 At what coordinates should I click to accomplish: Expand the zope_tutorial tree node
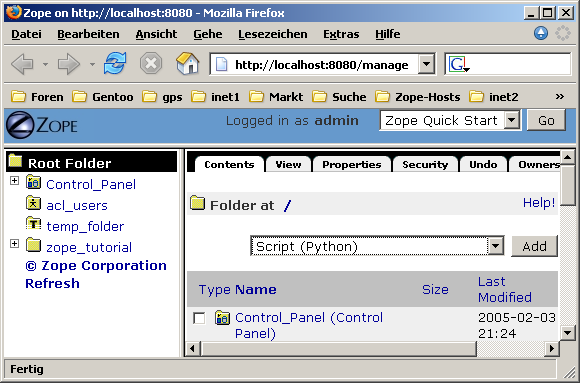14,243
